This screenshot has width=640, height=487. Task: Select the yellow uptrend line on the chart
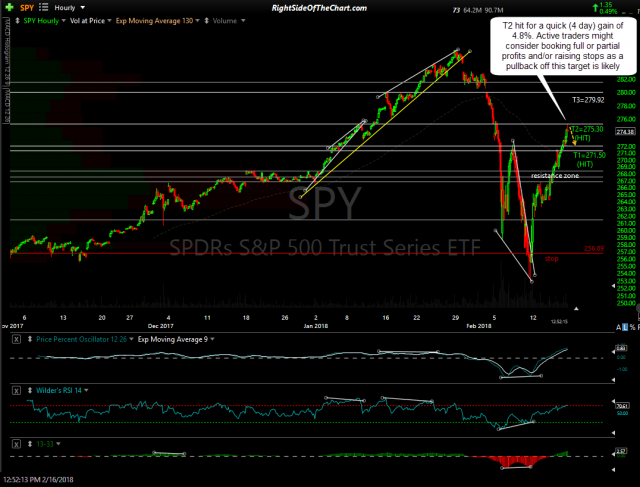[385, 124]
